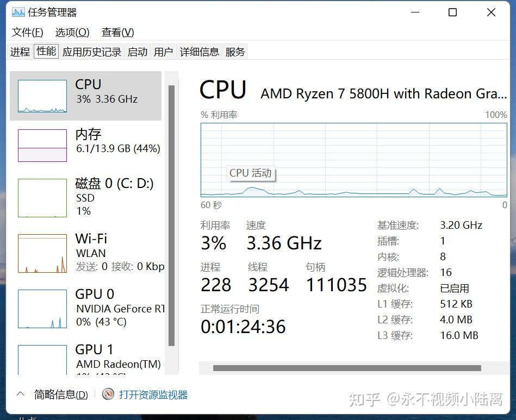Select the 内存 memory graph thumbnail

click(42, 146)
